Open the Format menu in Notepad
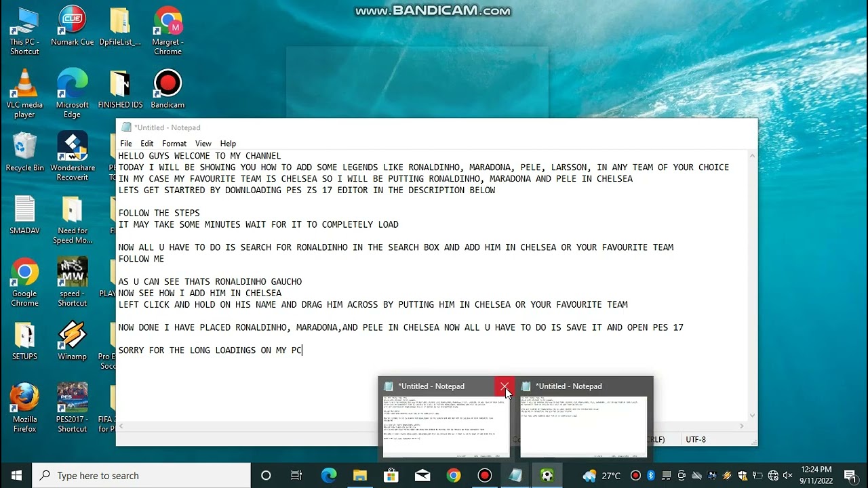 pos(174,144)
